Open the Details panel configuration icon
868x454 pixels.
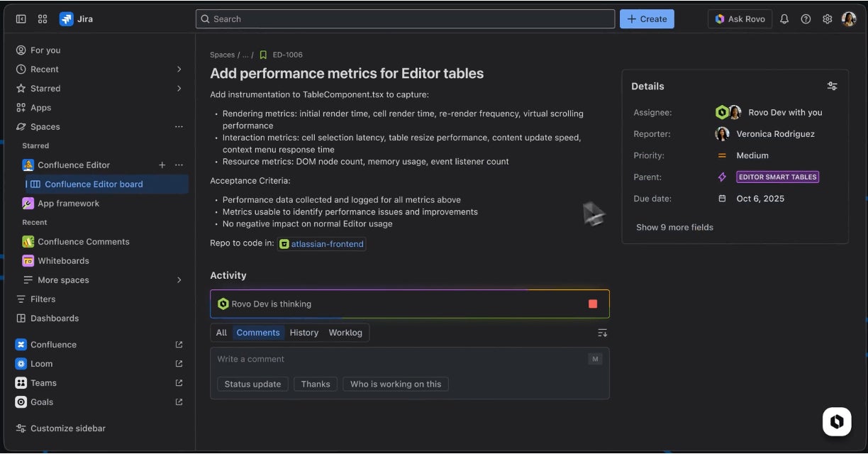coord(832,87)
